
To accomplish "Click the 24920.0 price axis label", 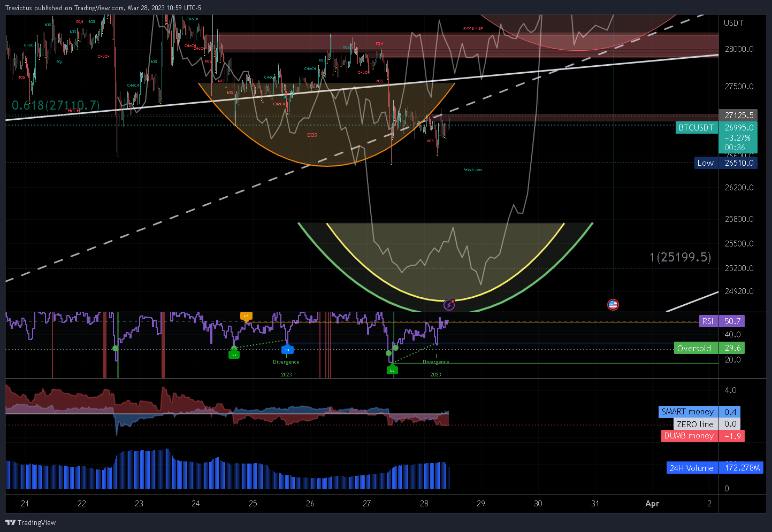I will point(739,291).
